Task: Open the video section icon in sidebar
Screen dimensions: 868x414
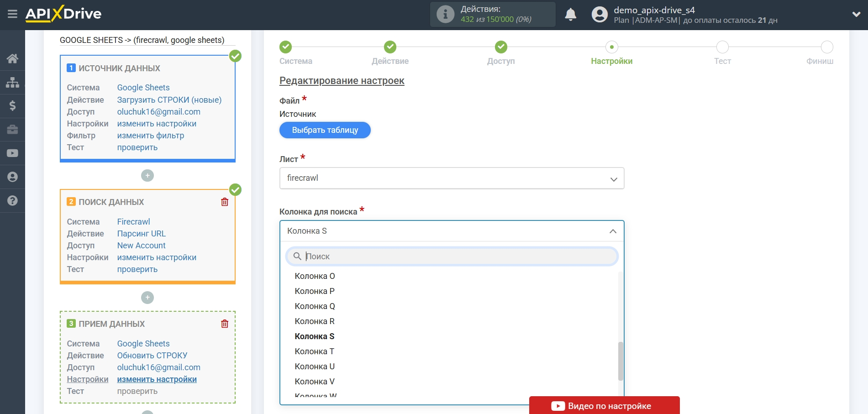Action: [12, 153]
